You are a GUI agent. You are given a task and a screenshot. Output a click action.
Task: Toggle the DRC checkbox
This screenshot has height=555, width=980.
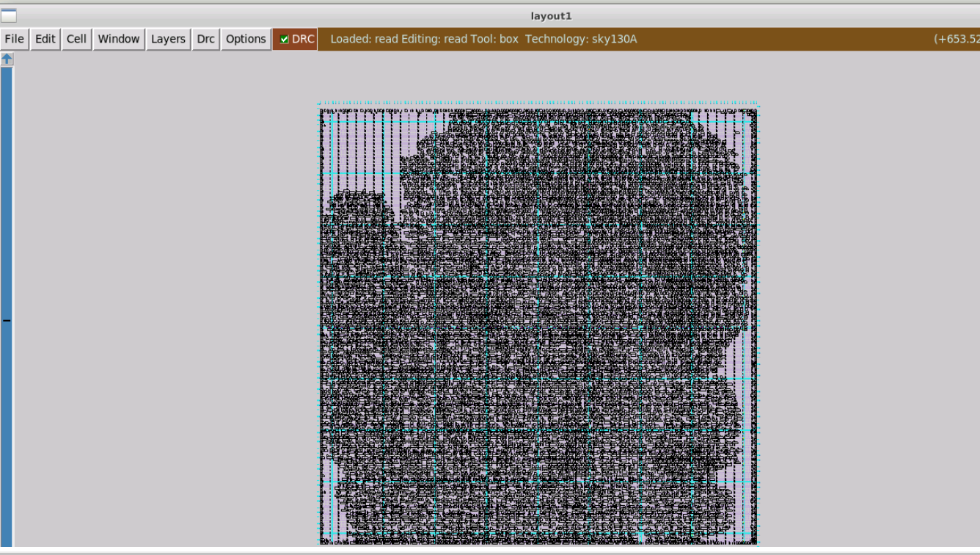tap(285, 39)
